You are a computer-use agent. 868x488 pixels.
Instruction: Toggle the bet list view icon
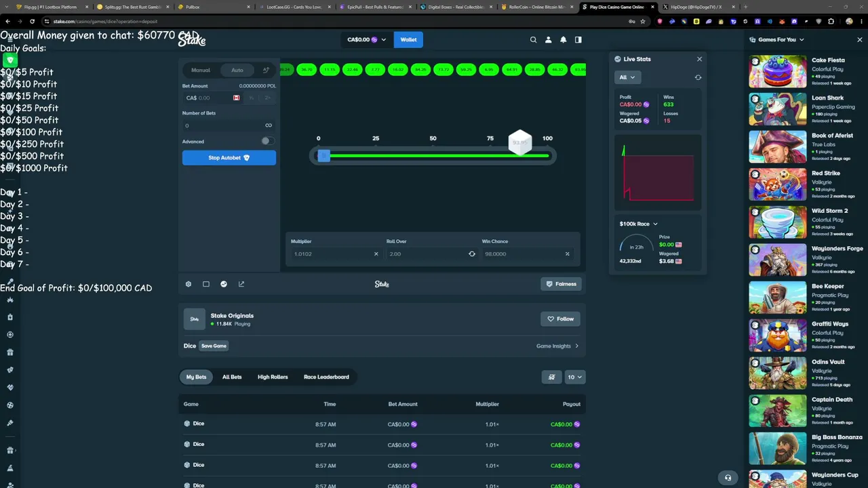(551, 377)
